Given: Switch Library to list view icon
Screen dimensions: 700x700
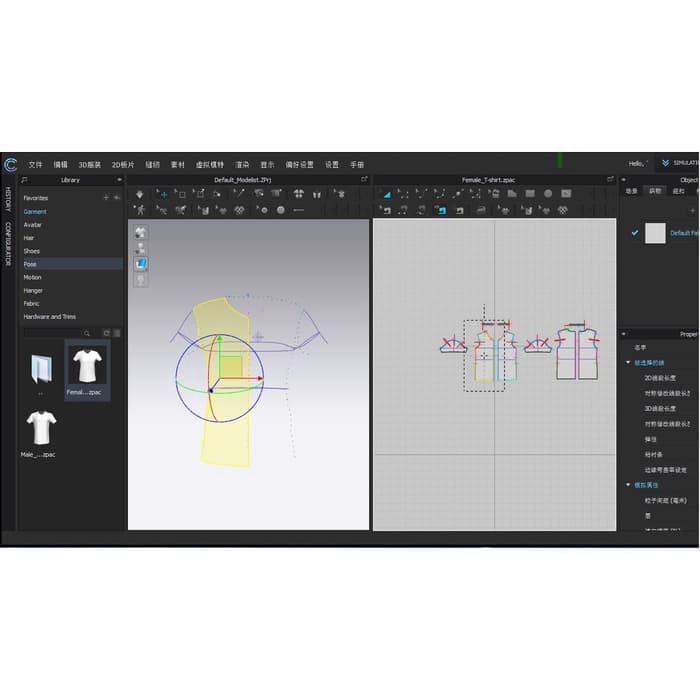Looking at the screenshot, I should coord(117,333).
